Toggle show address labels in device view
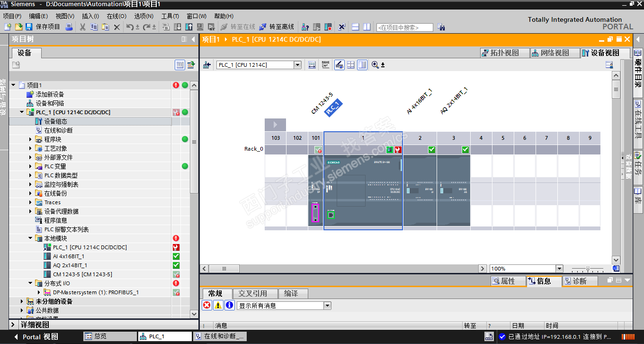 340,65
